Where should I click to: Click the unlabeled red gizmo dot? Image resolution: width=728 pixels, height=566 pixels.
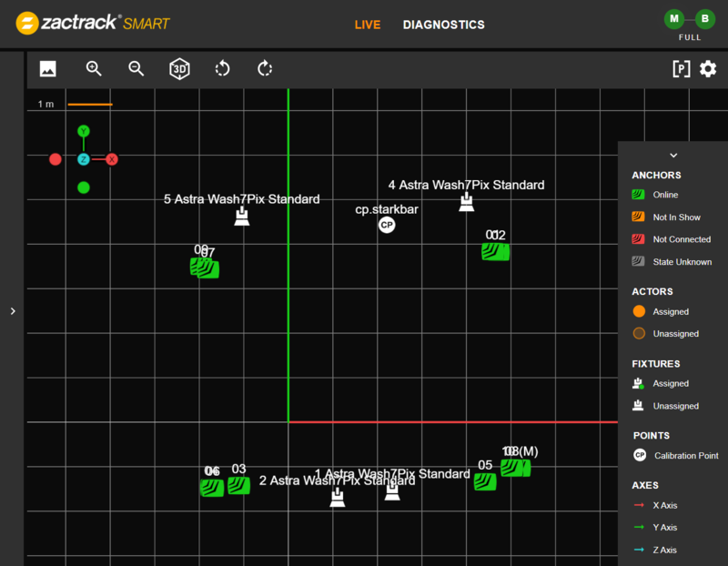(56, 159)
